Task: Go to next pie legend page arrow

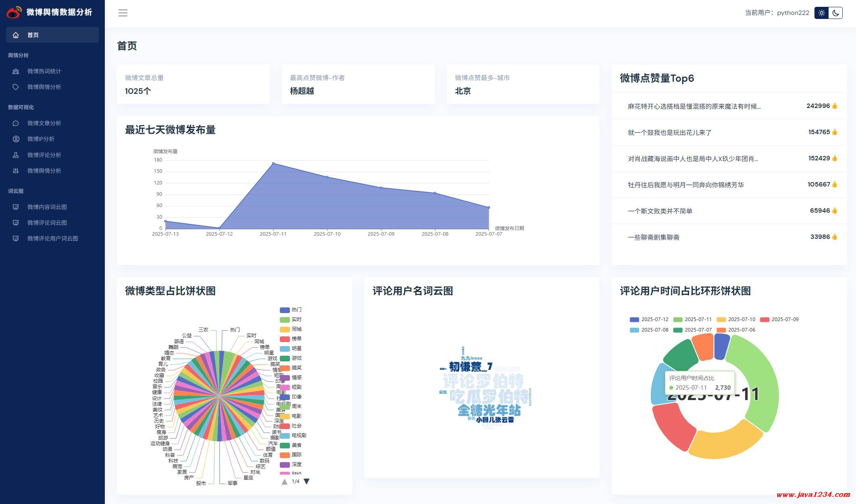Action: pyautogui.click(x=306, y=481)
